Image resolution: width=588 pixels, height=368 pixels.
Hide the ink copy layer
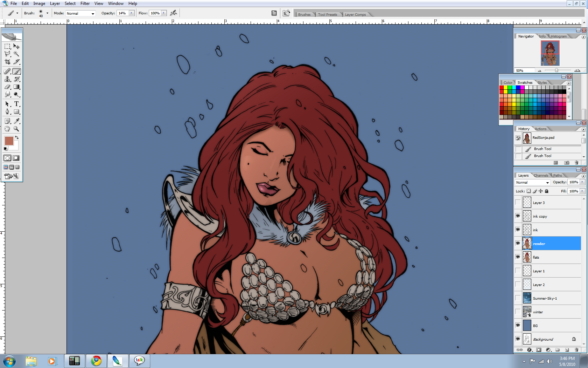[518, 216]
